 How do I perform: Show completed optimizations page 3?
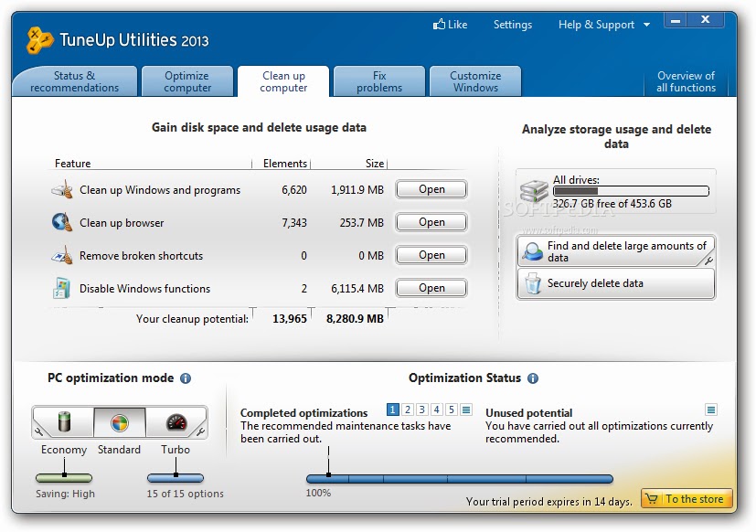[421, 410]
